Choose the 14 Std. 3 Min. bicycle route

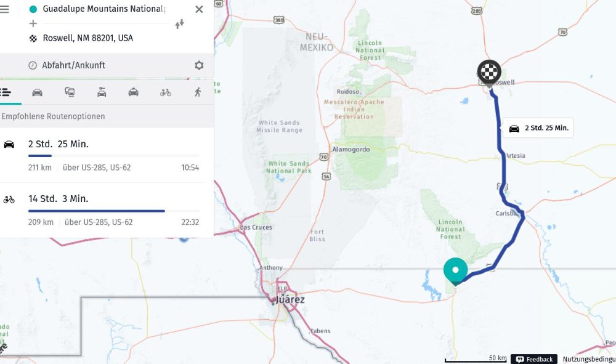click(107, 211)
